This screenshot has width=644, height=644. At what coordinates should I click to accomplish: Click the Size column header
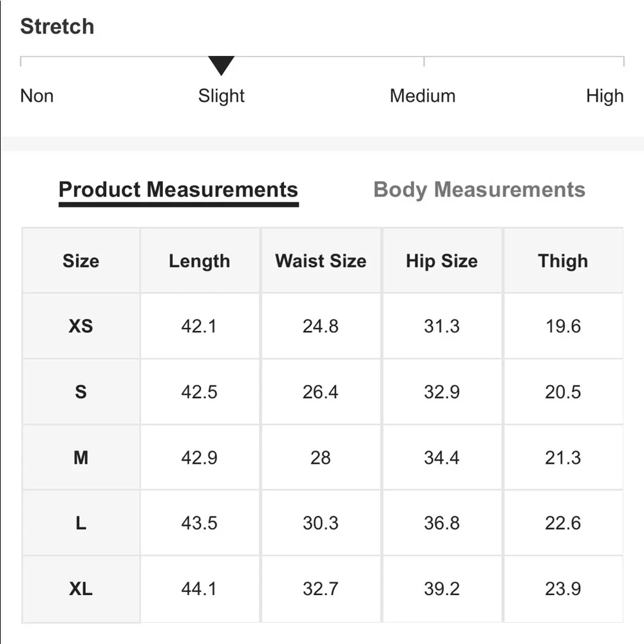click(x=81, y=261)
